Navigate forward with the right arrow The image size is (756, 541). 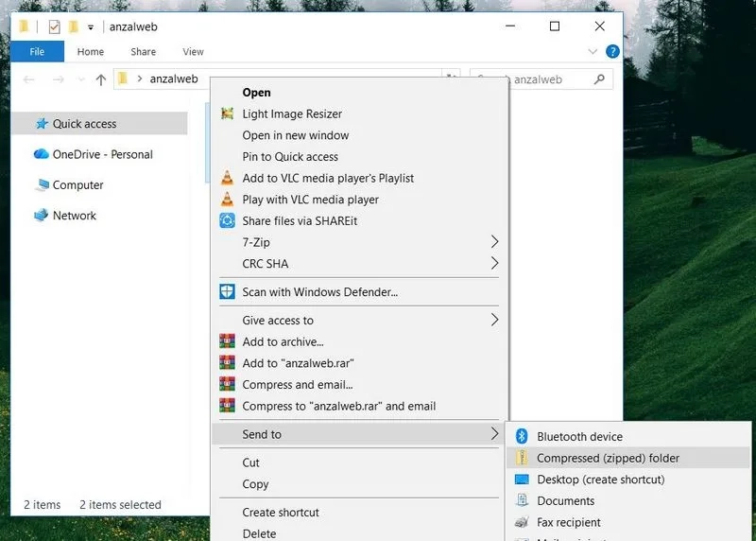(59, 79)
